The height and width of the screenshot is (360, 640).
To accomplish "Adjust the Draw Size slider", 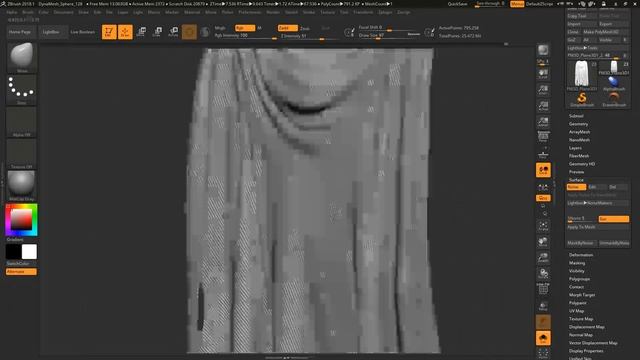I will (390, 36).
